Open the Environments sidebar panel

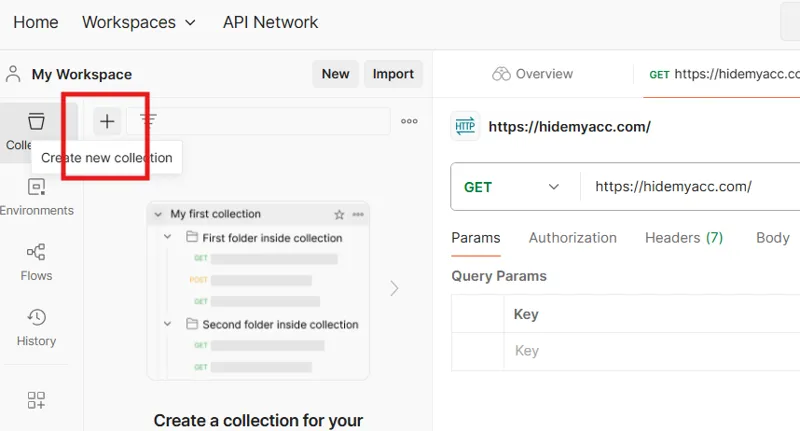coord(37,196)
